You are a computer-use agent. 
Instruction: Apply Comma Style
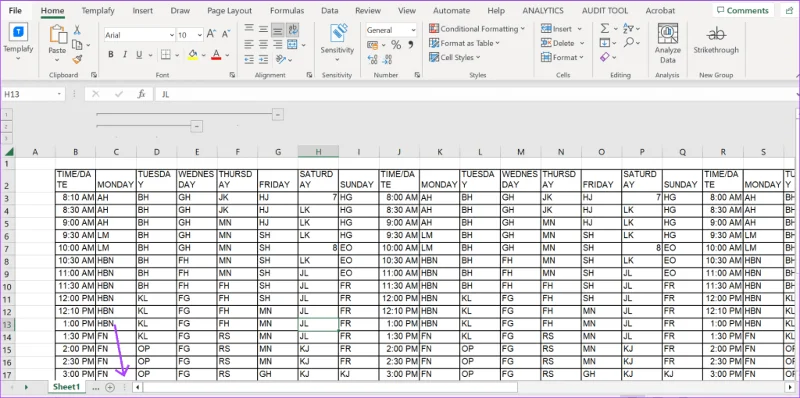(410, 45)
